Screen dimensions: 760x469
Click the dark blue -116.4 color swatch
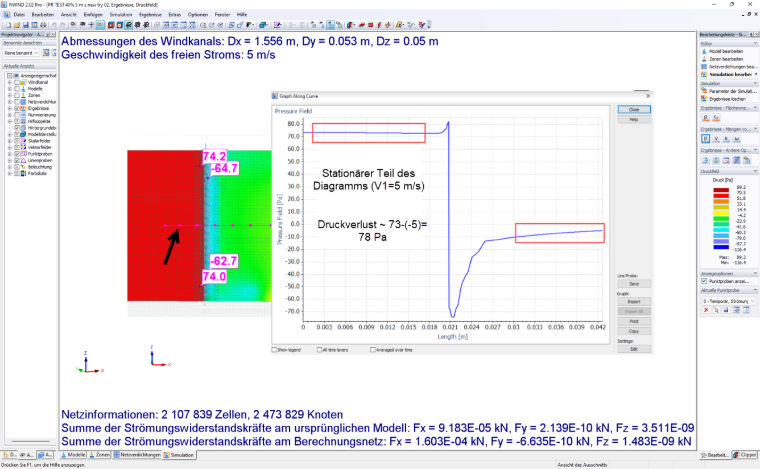point(721,247)
